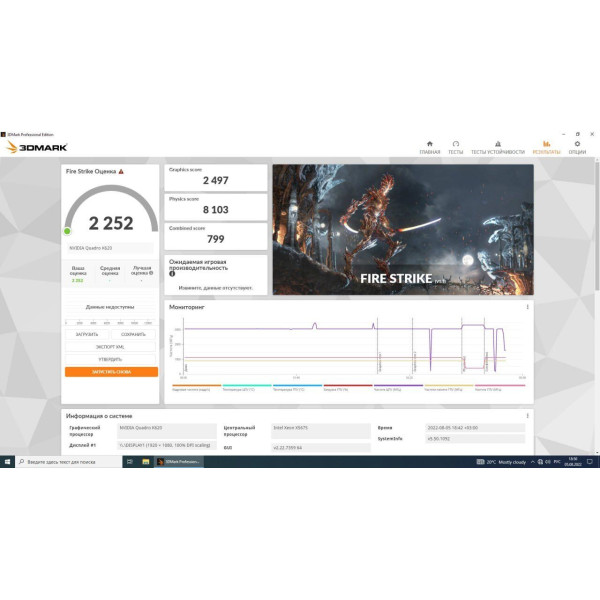Viewport: 600px width, 600px height.
Task: Click the Graphics score value 2 497
Action: [x=215, y=180]
